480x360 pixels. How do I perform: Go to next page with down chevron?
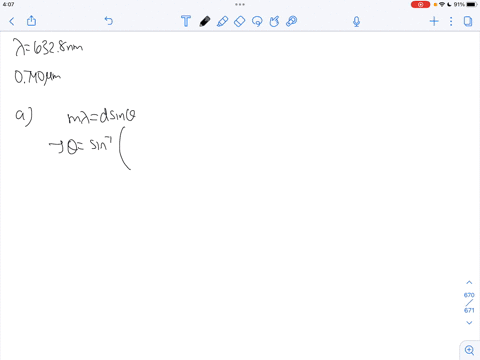point(469,323)
